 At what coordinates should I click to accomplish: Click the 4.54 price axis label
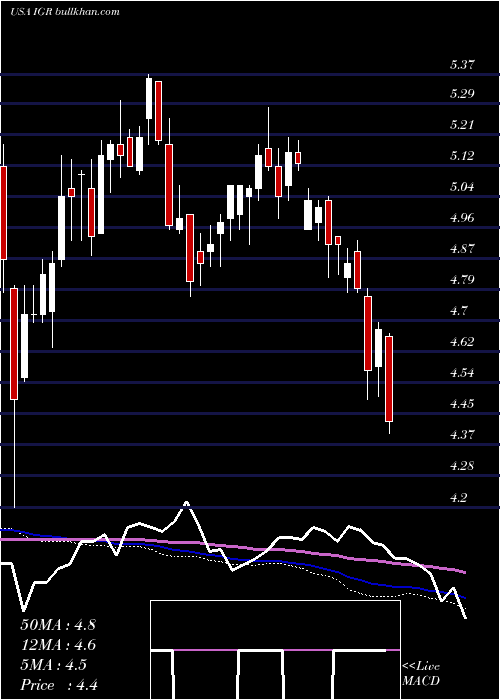[462, 373]
